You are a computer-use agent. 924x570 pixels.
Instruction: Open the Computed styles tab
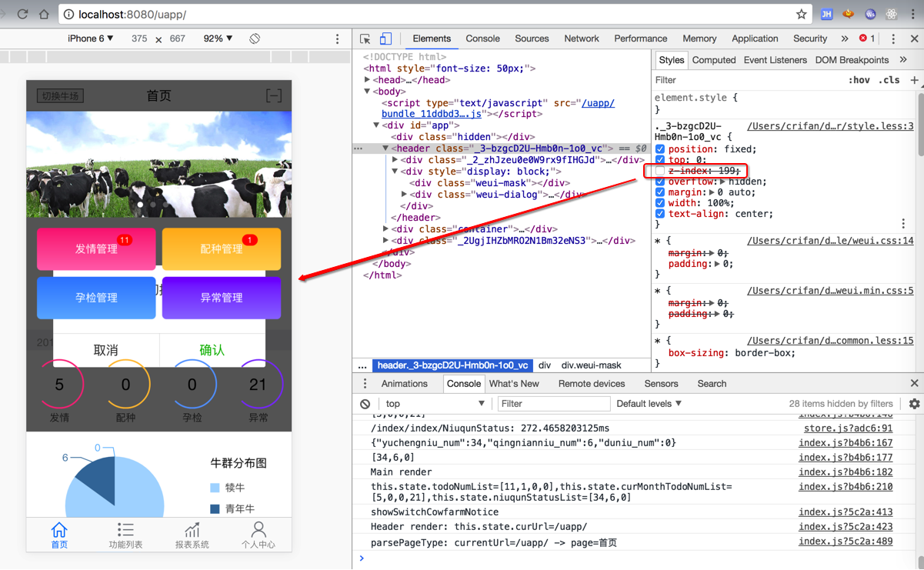point(714,60)
